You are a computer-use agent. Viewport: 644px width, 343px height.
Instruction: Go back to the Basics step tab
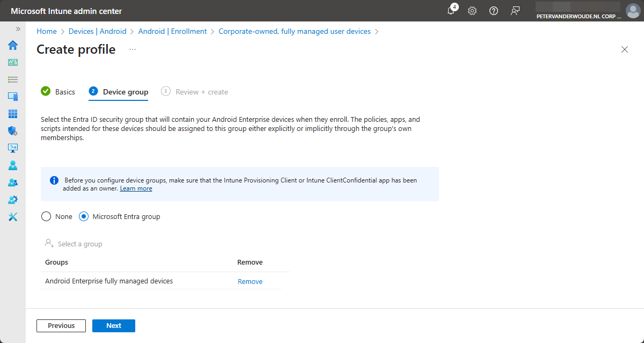point(58,92)
